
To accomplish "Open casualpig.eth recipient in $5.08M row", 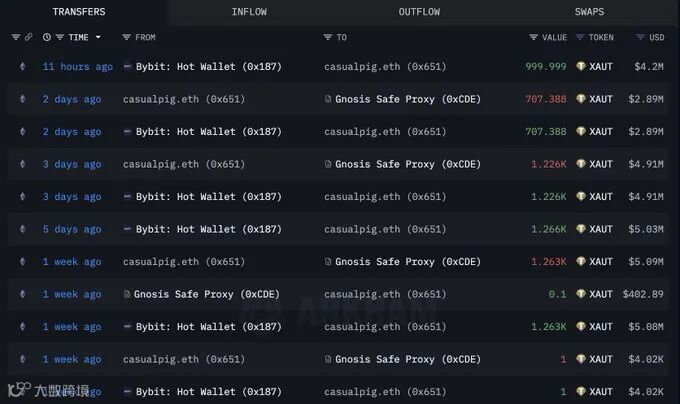I will coord(385,327).
